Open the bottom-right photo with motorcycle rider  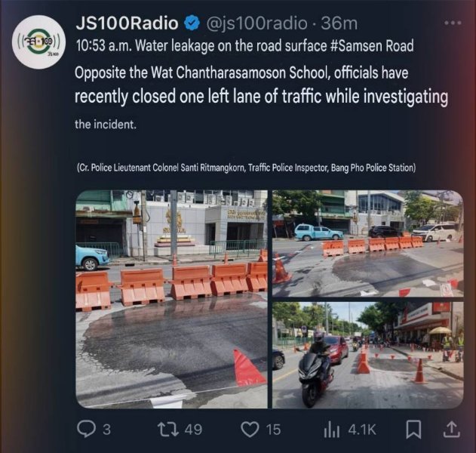click(x=368, y=355)
